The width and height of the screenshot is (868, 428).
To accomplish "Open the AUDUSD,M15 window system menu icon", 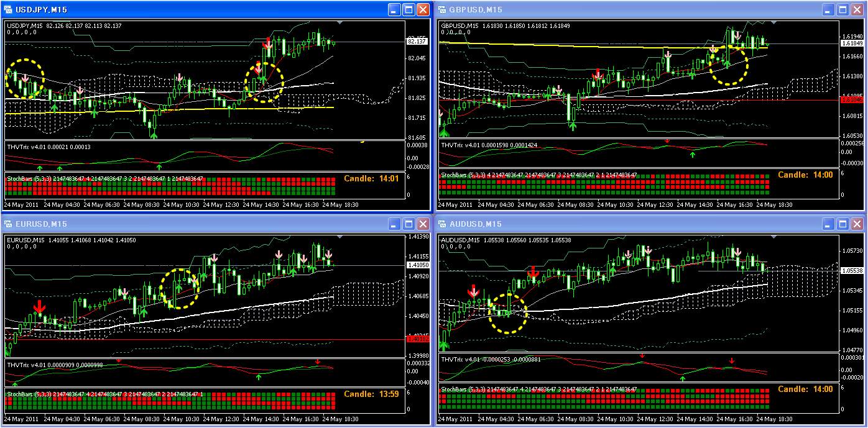I will (x=443, y=224).
